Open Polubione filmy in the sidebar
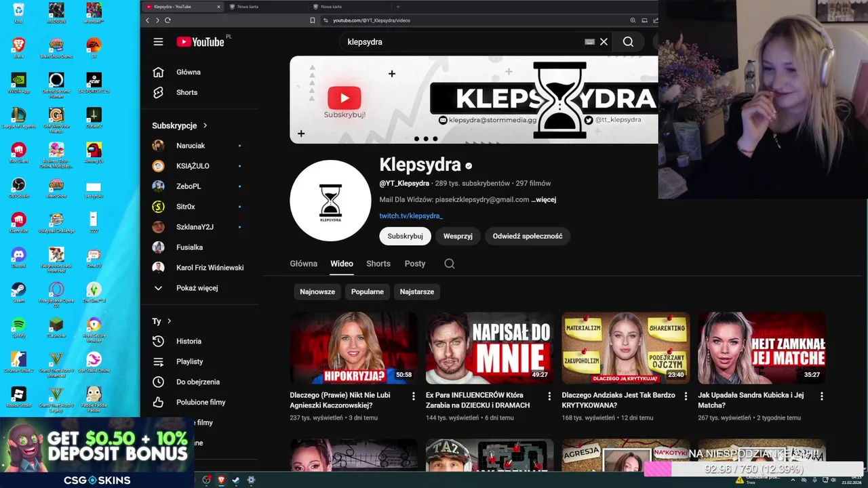The image size is (868, 488). 199,402
